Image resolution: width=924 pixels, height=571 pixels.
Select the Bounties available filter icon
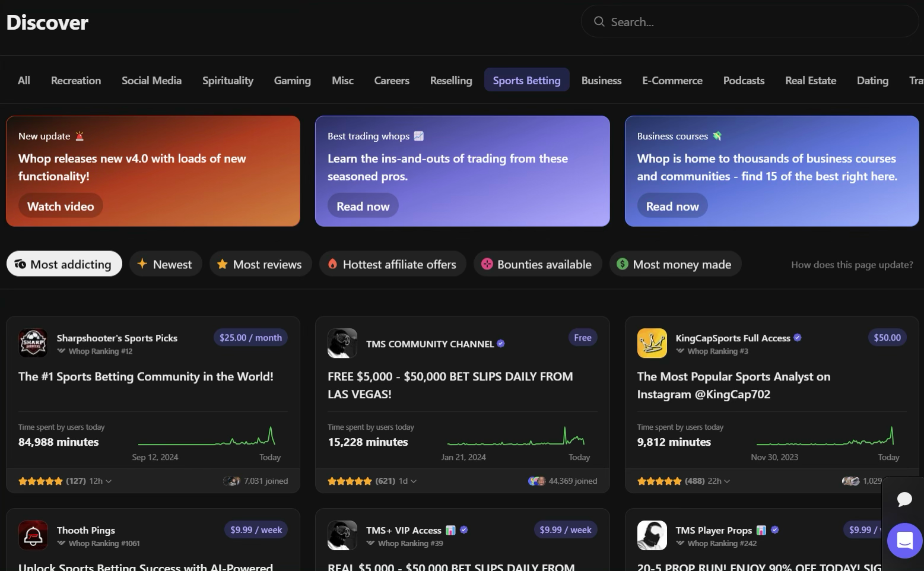click(487, 264)
